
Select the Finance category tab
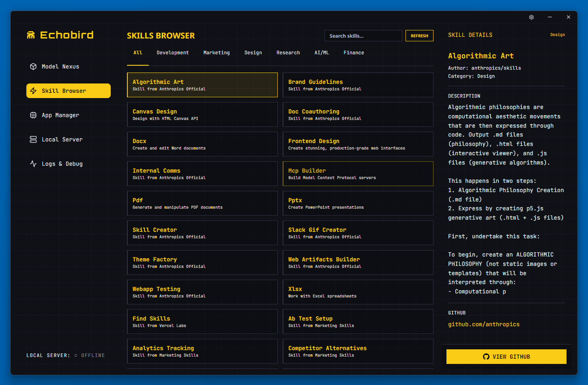click(x=353, y=52)
